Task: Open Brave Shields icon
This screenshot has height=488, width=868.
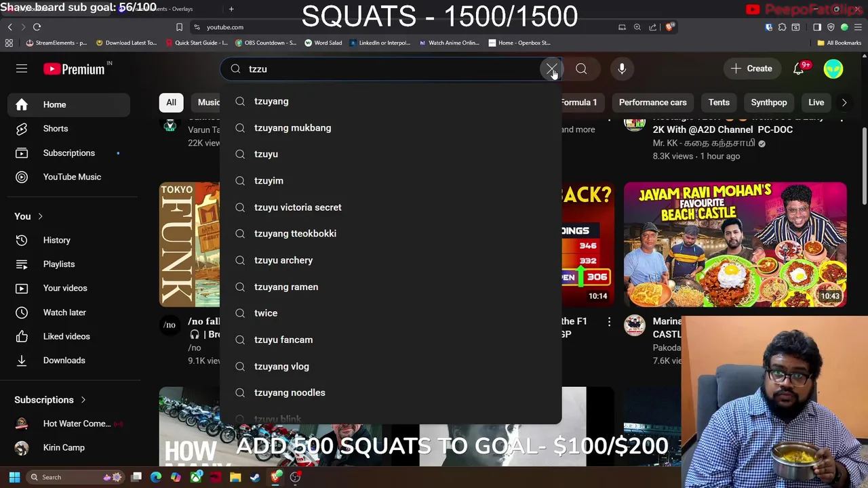Action: pyautogui.click(x=670, y=27)
